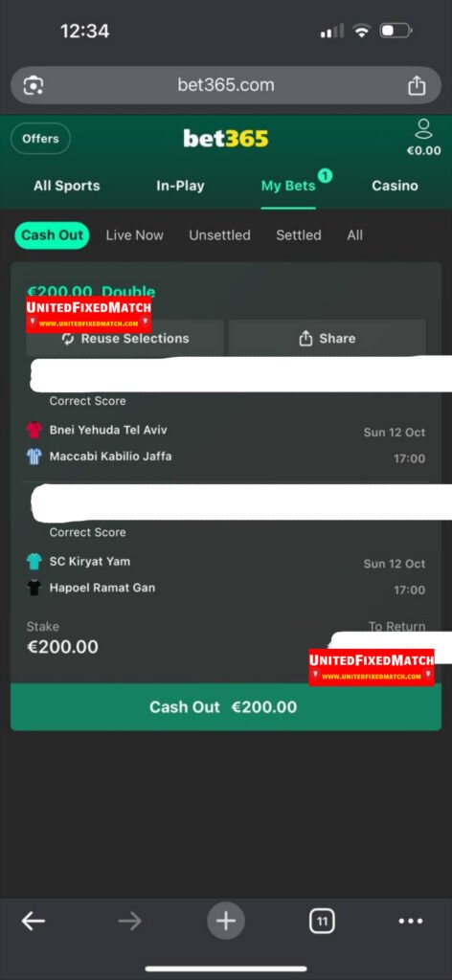This screenshot has width=452, height=980.
Task: Show Unsettled bets
Action: (x=219, y=235)
